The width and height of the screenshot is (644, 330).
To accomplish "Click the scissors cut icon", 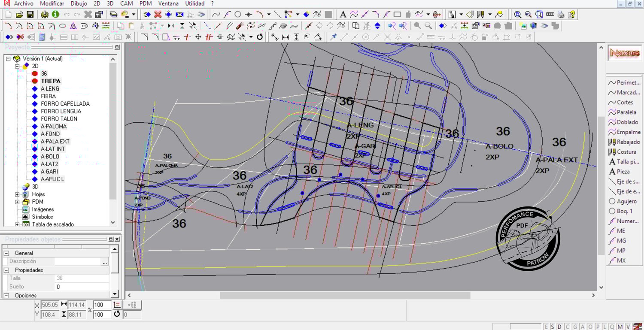I will 142,26.
